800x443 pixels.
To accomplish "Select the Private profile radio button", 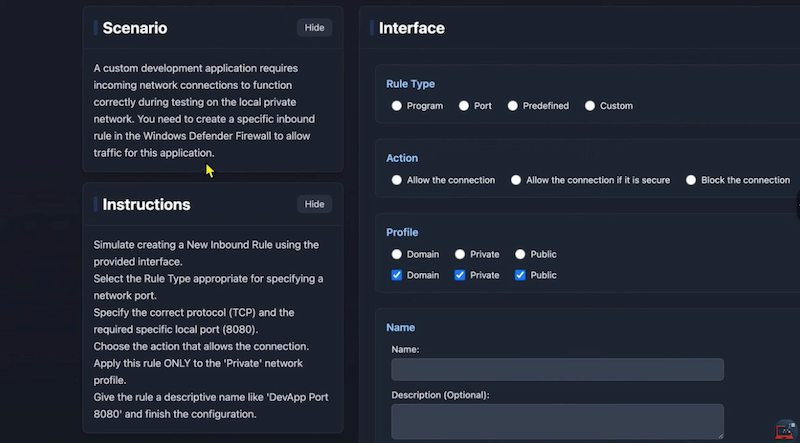I will [460, 254].
